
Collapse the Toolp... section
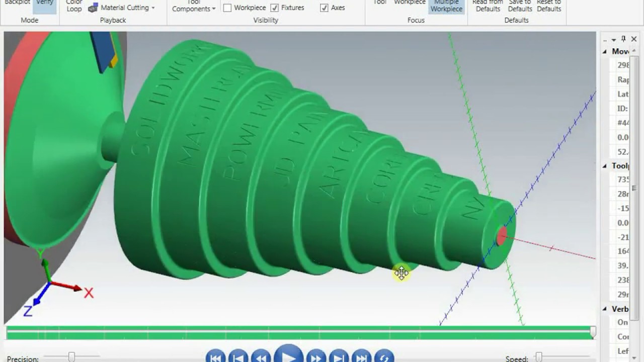click(x=605, y=166)
